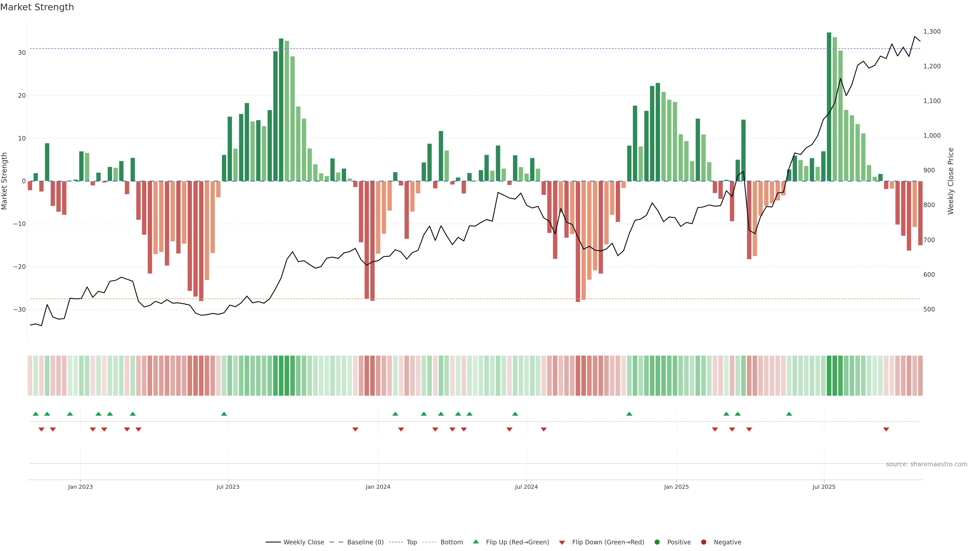Click the Weekly Close Price axis title

click(x=951, y=181)
